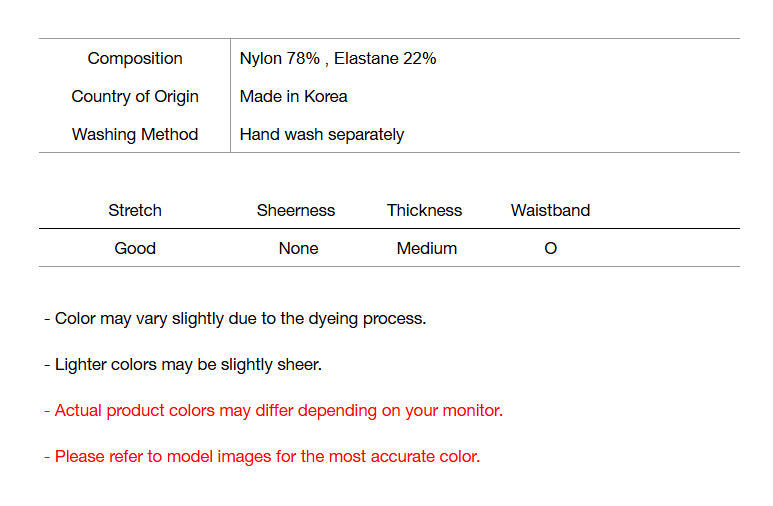Click the Composition row label
This screenshot has height=506, width=773.
[135, 58]
